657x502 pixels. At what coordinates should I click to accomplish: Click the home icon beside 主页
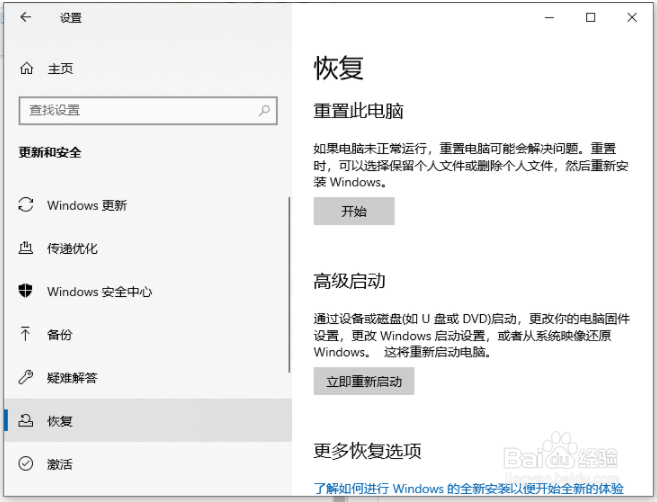click(x=26, y=68)
